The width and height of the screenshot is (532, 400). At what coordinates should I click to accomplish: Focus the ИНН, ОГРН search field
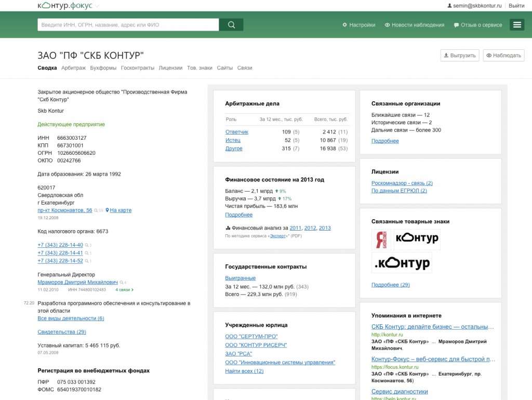[128, 25]
